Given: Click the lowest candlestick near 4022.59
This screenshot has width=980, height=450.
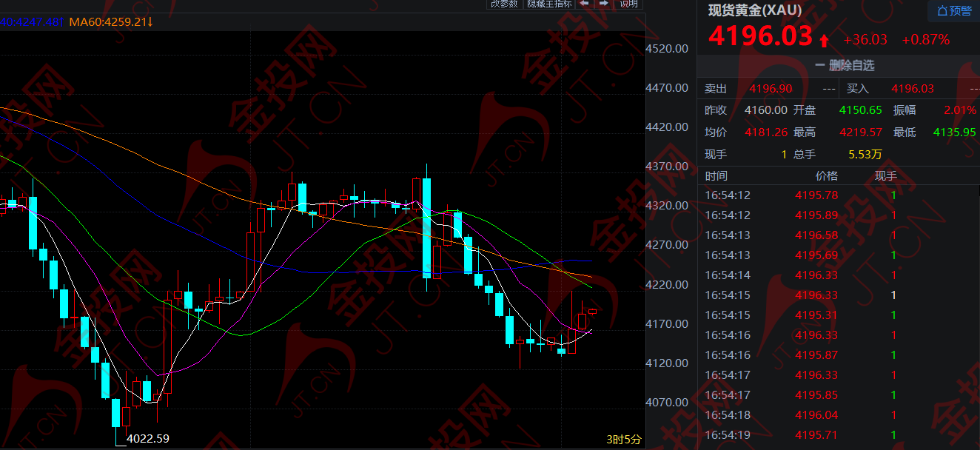Looking at the screenshot, I should [116, 414].
